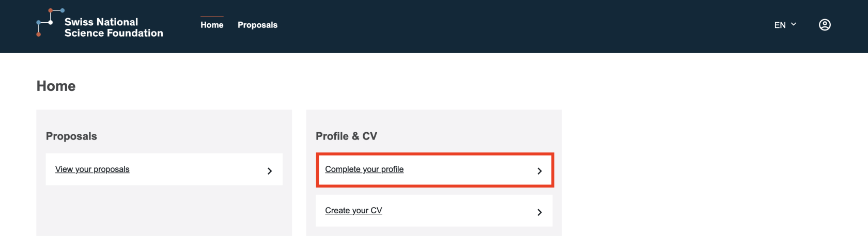
Task: Expand the EN language dropdown
Action: tap(780, 25)
